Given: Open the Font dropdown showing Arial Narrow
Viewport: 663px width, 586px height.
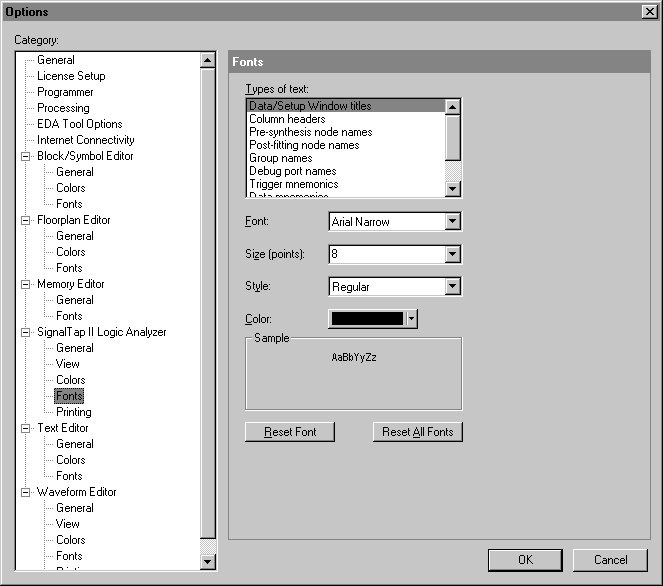Looking at the screenshot, I should coord(452,222).
